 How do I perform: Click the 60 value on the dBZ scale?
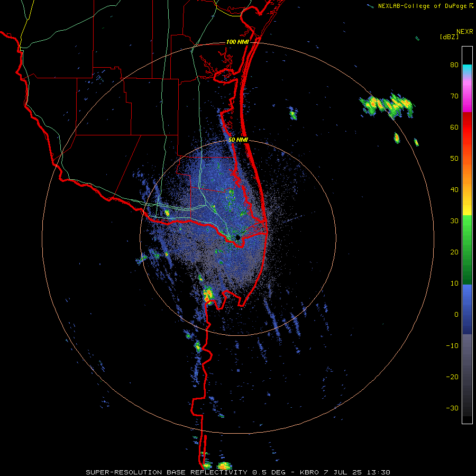pos(454,127)
